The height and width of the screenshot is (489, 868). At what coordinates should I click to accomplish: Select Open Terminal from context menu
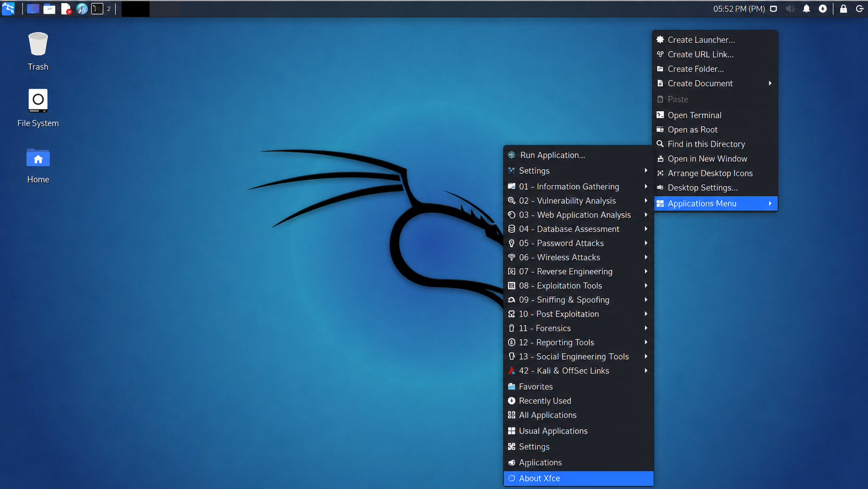715,115
